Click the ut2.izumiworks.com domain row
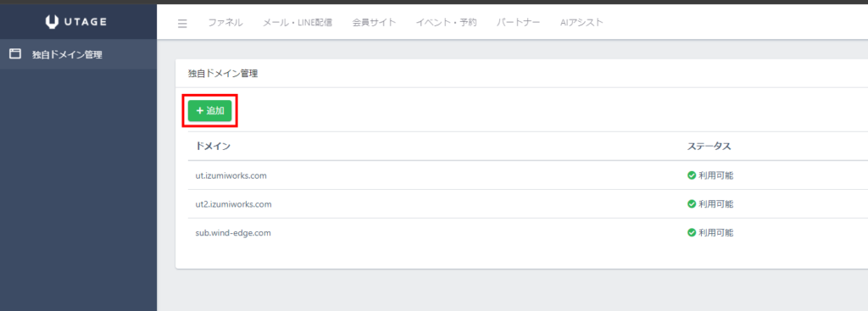This screenshot has width=868, height=311. [x=521, y=204]
